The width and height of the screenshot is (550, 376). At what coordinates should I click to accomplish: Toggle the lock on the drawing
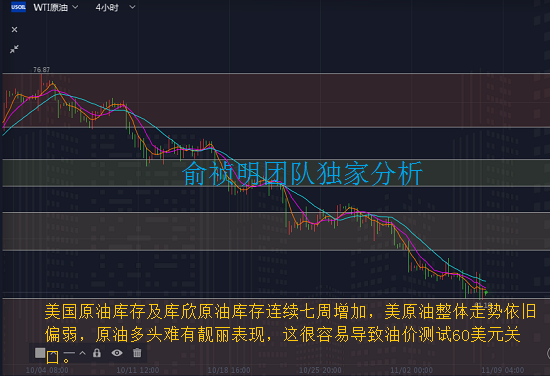[x=97, y=352]
